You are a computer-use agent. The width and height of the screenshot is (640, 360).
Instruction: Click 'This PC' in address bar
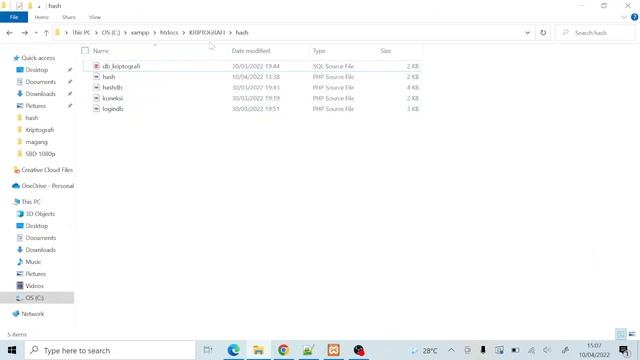(x=81, y=33)
